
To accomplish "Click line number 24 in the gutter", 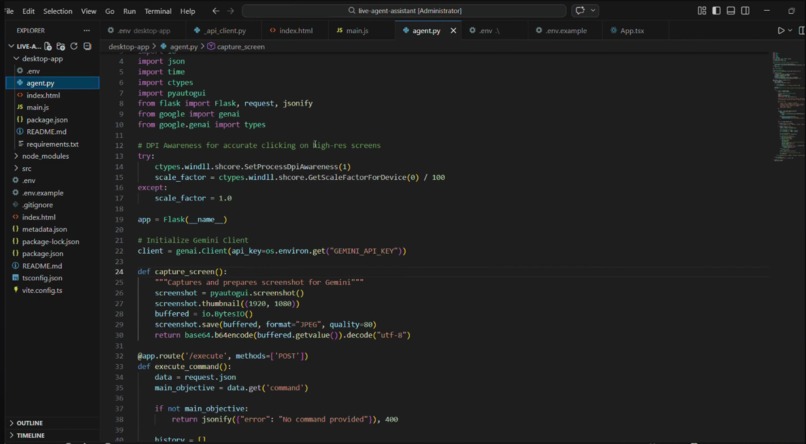I will pyautogui.click(x=119, y=272).
